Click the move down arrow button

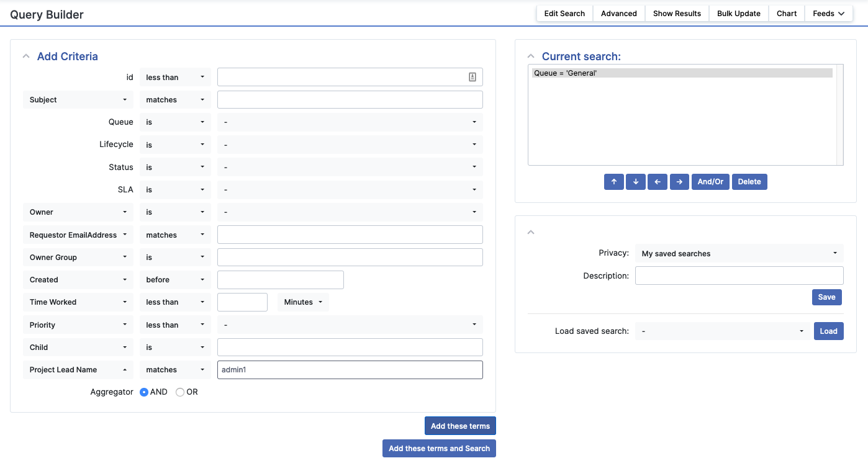point(635,182)
